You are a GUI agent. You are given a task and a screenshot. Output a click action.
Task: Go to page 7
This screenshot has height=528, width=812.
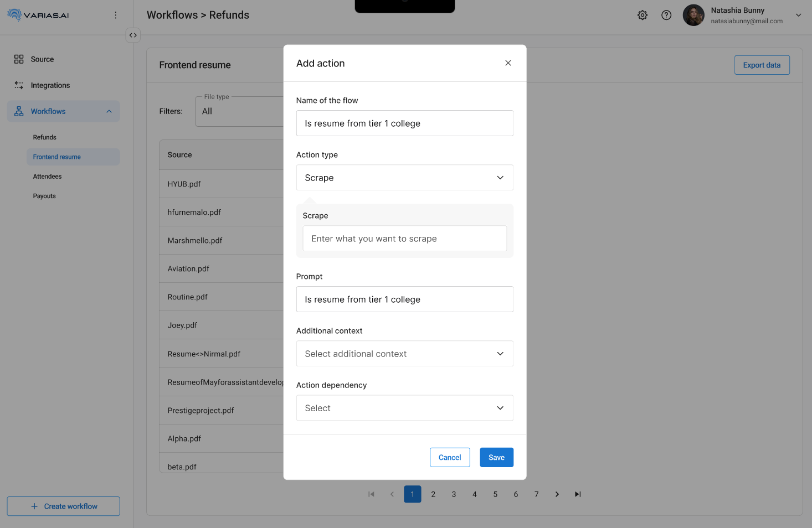[x=536, y=494]
